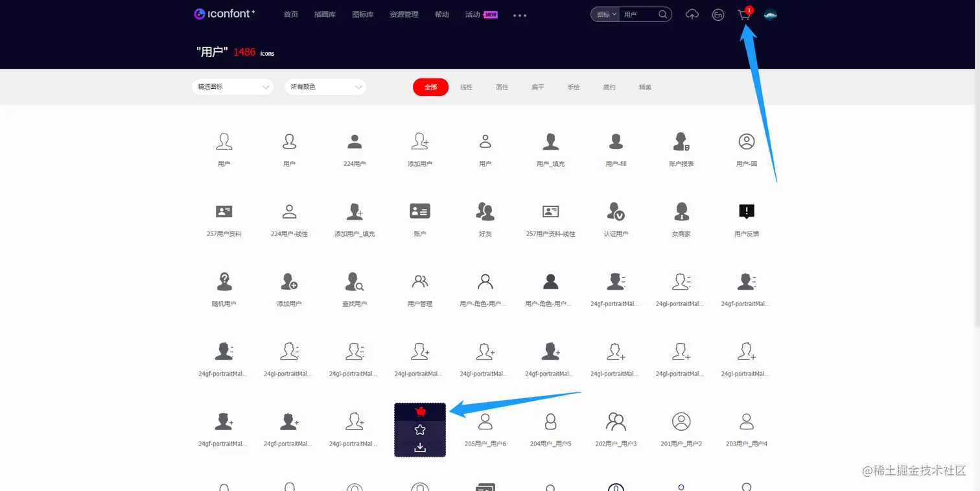The height and width of the screenshot is (491, 980).
Task: Select the 账户 card icon
Action: pos(420,211)
